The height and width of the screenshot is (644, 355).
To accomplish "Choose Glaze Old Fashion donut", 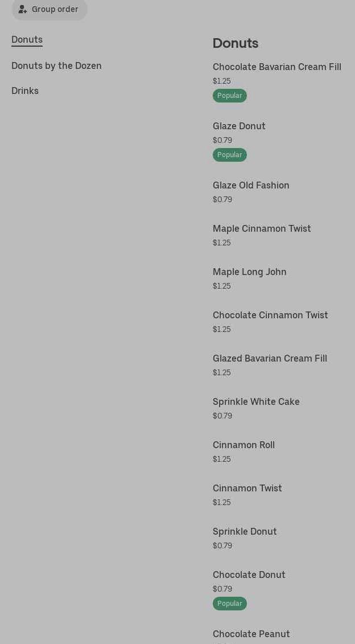I will tap(251, 185).
